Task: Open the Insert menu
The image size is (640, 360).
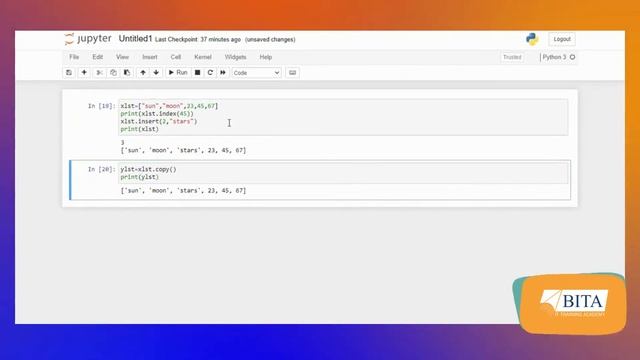Action: [150, 57]
